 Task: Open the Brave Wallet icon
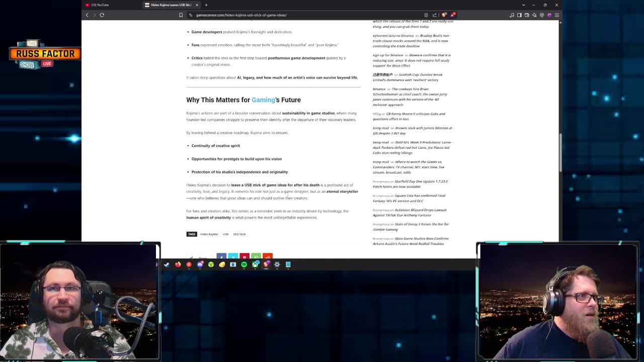(527, 15)
